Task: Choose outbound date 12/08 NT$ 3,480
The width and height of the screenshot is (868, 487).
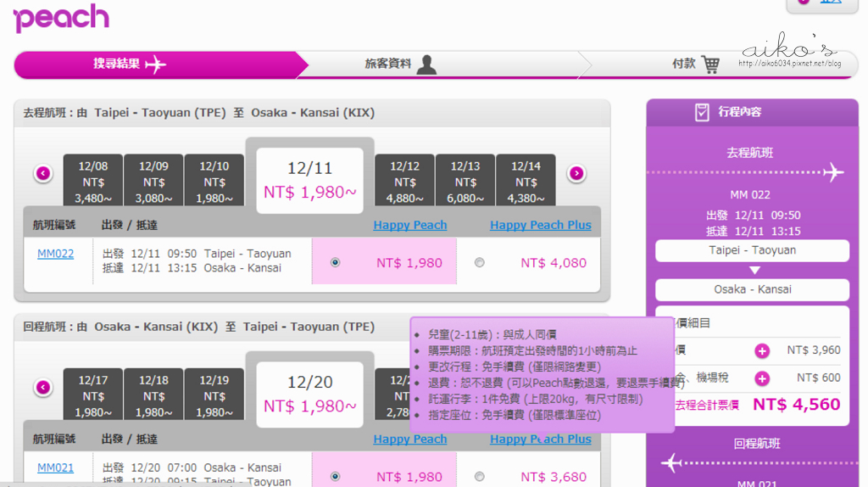Action: pos(93,181)
